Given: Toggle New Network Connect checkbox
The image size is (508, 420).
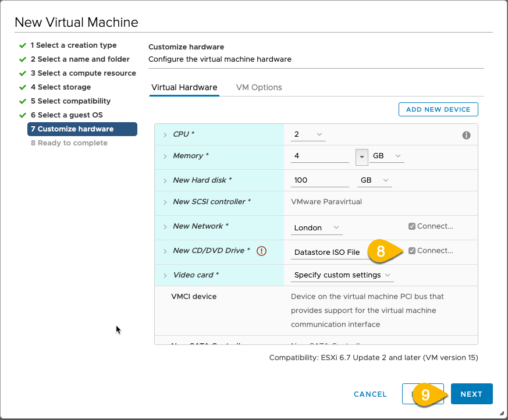Looking at the screenshot, I should click(412, 226).
